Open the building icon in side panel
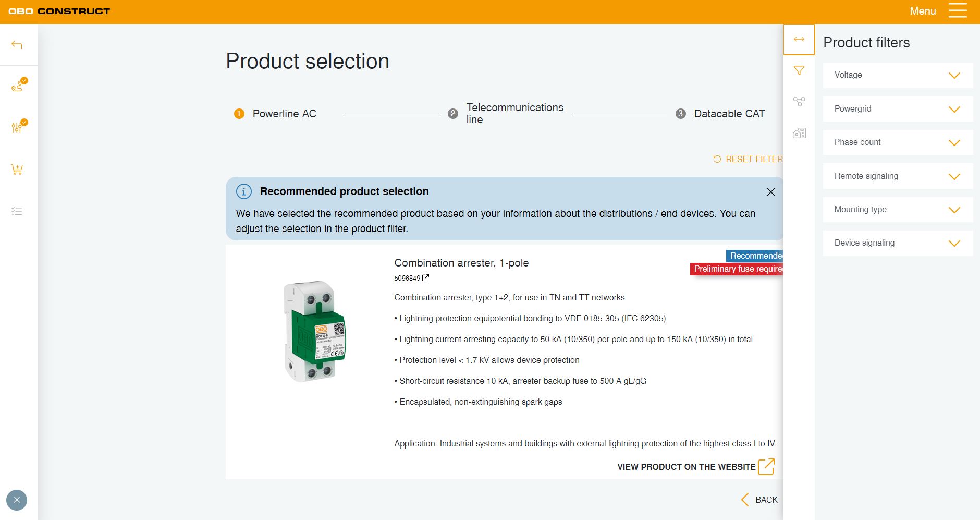 point(799,133)
